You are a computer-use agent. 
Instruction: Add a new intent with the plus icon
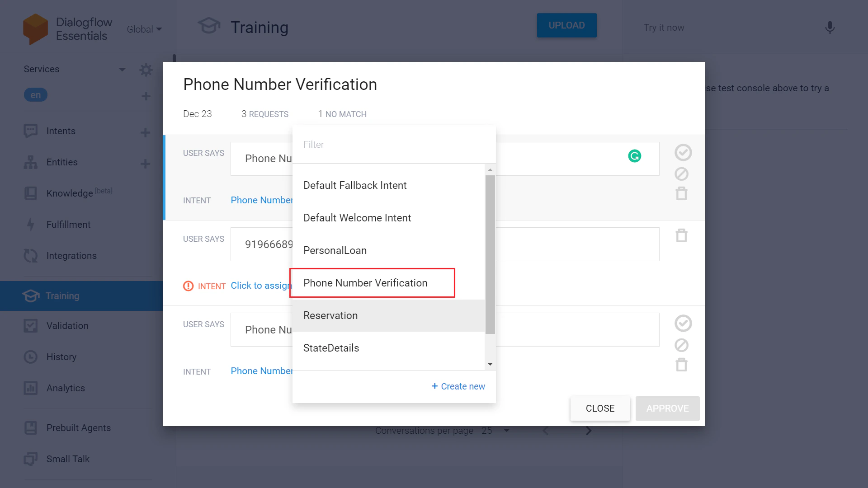(x=145, y=132)
